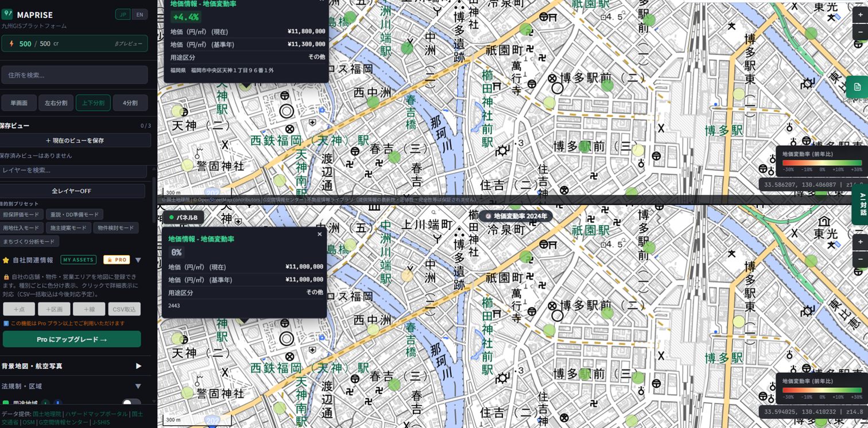Collapse the 自社関連情報 section arrow
Image resolution: width=868 pixels, height=428 pixels.
click(138, 260)
